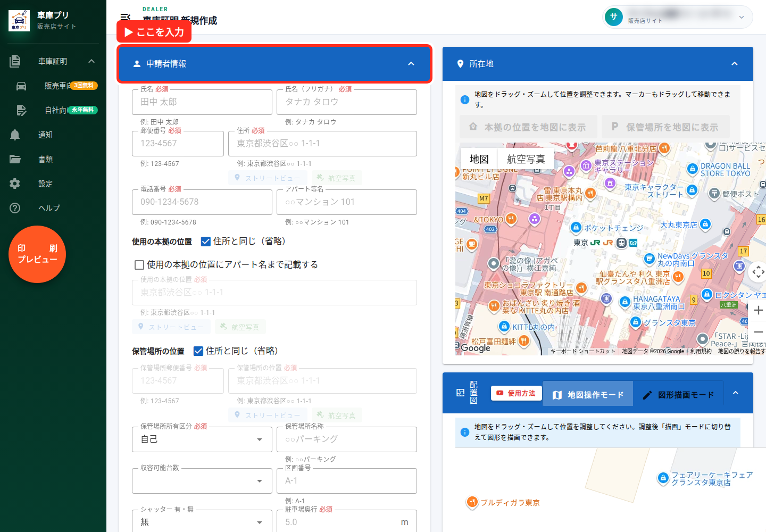Click the 申請者情報 person icon
This screenshot has width=766, height=532.
coord(137,64)
